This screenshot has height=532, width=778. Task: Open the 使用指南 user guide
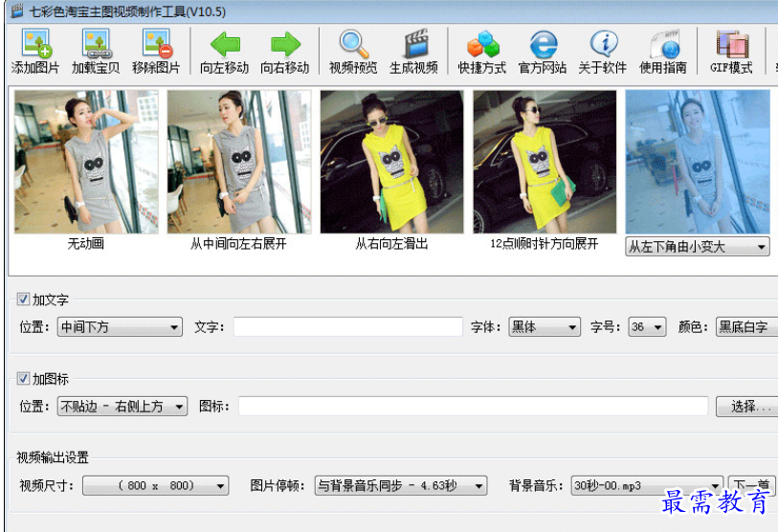click(x=663, y=51)
